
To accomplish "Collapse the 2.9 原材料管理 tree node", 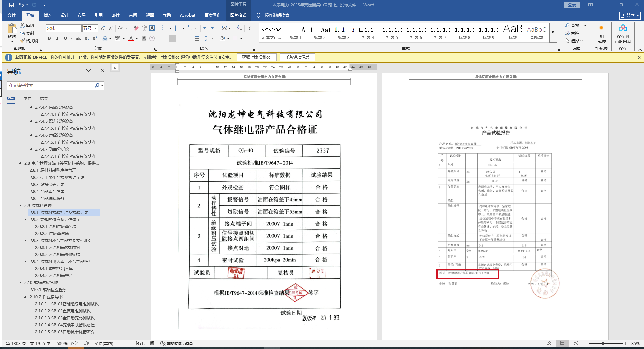I will (x=20, y=206).
